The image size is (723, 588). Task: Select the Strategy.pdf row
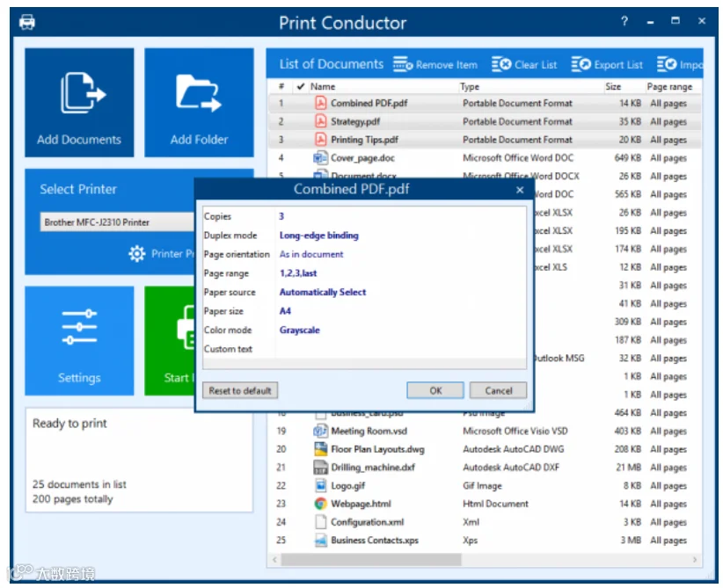485,121
